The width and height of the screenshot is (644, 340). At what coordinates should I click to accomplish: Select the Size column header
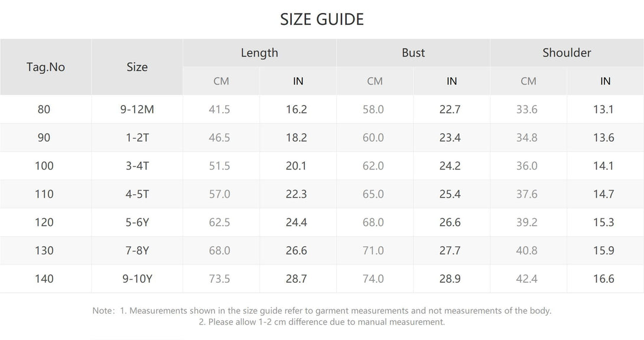(137, 67)
